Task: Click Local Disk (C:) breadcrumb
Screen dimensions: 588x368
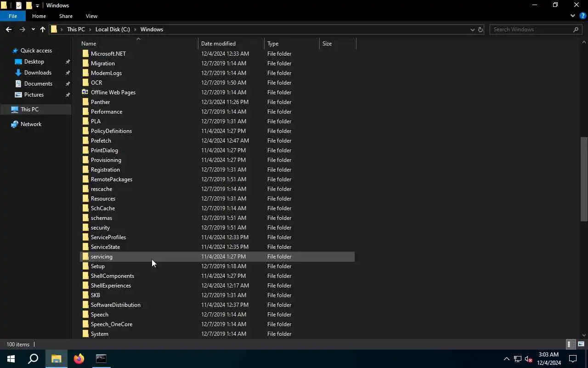Action: click(113, 29)
